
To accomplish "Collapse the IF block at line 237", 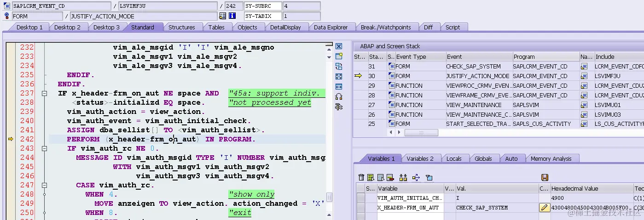I will (x=45, y=94).
